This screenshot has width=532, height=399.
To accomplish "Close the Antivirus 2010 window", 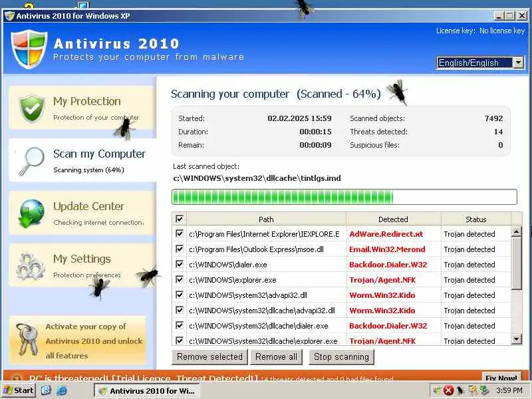I will coord(522,15).
